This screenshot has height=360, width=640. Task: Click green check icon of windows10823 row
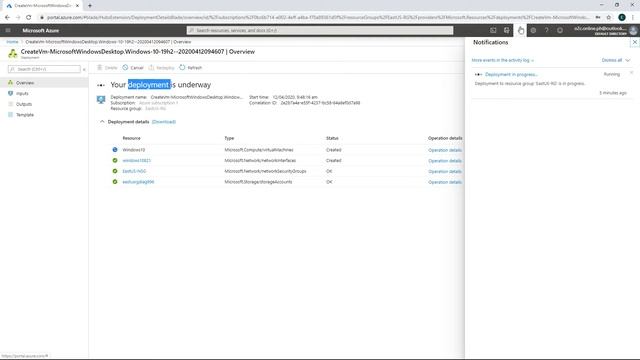point(115,160)
